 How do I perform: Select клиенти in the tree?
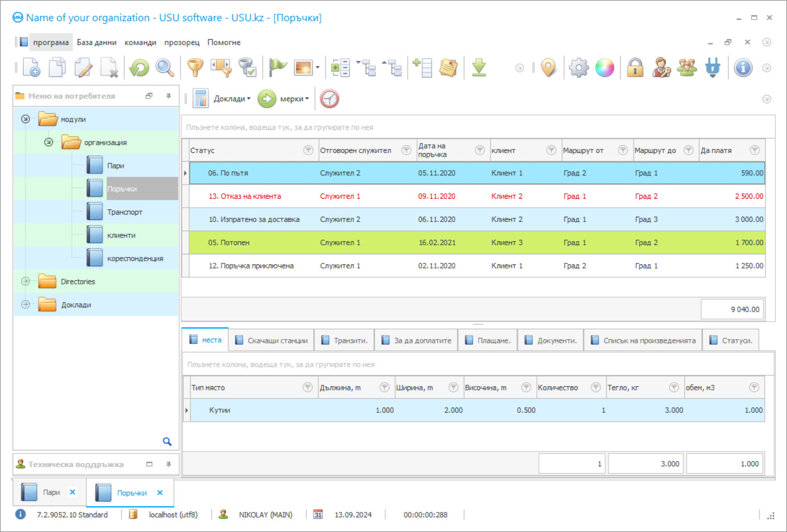coord(121,235)
